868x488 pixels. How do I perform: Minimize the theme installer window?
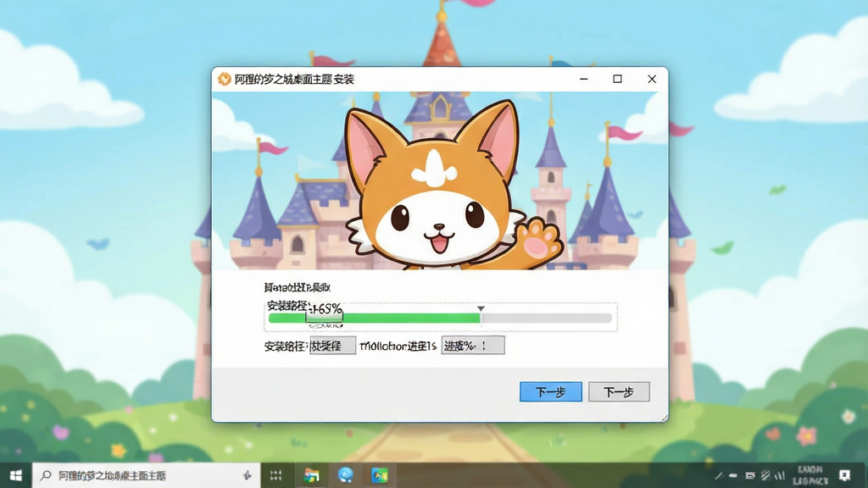click(x=583, y=79)
